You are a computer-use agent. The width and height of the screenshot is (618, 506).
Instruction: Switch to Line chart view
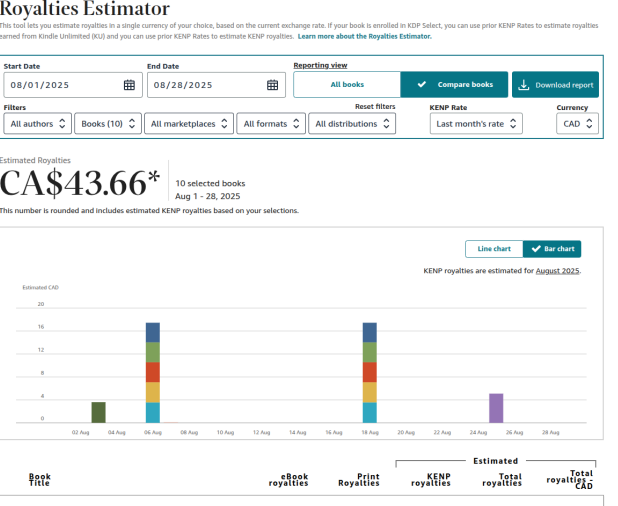tap(494, 249)
